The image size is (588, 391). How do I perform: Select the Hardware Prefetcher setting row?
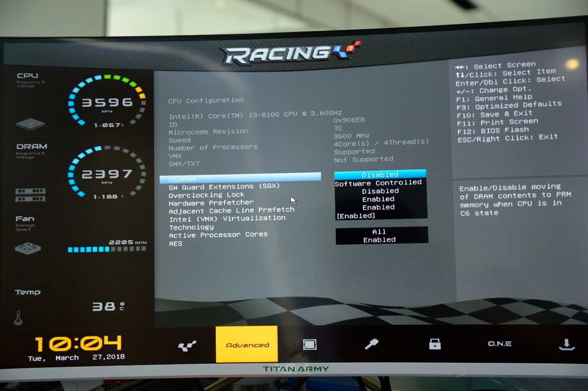click(x=211, y=203)
